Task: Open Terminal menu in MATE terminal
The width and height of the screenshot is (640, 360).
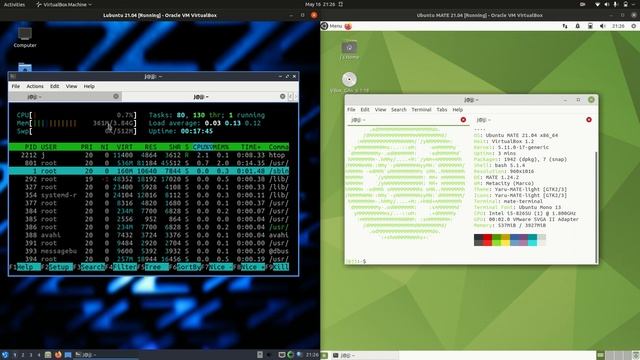Action: (x=421, y=110)
